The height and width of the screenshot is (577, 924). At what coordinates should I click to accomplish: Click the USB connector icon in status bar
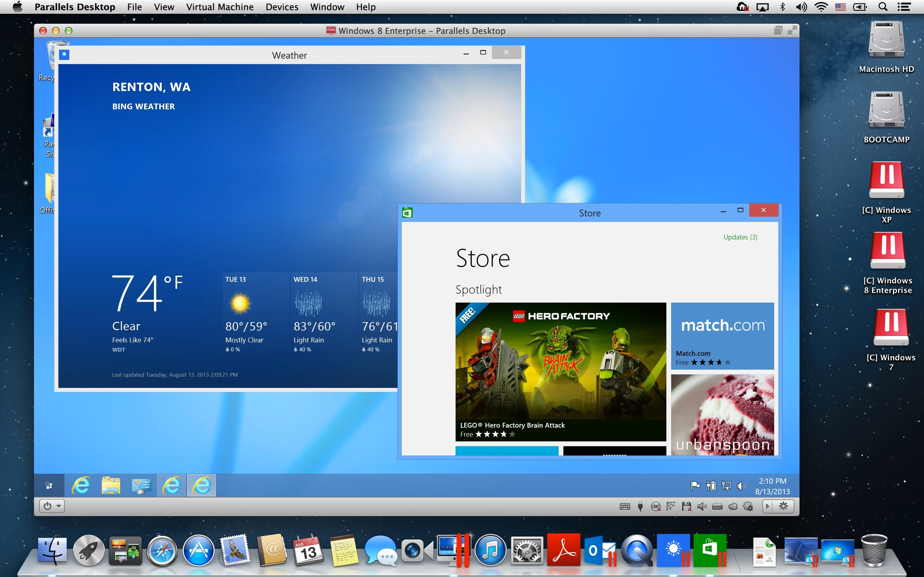coord(640,506)
